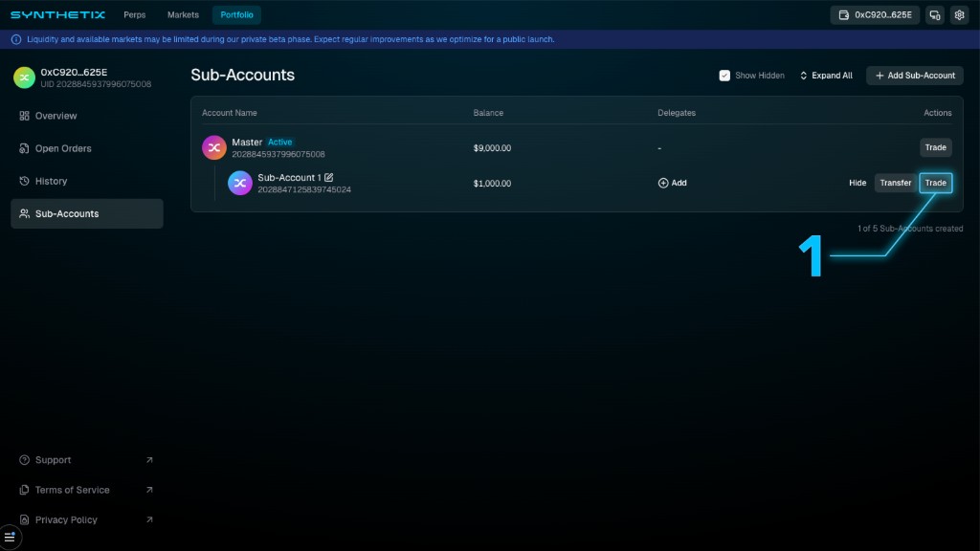
Task: Go to Overview in sidebar
Action: (x=87, y=116)
